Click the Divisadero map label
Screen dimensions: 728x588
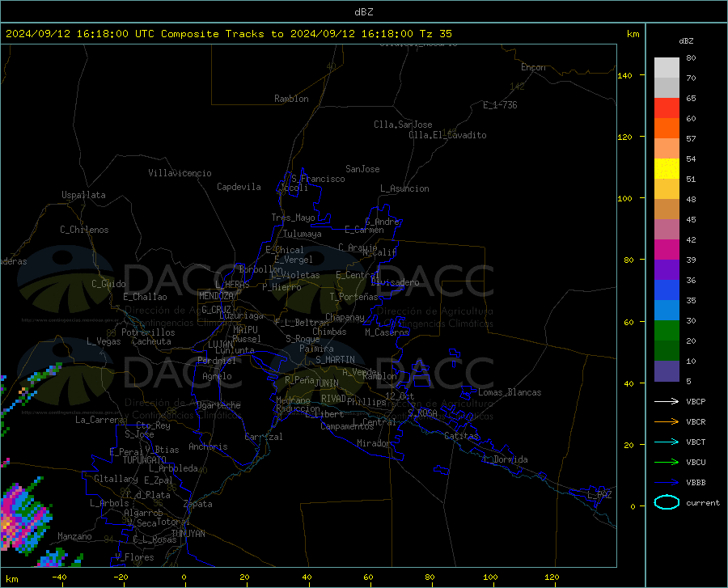(395, 282)
